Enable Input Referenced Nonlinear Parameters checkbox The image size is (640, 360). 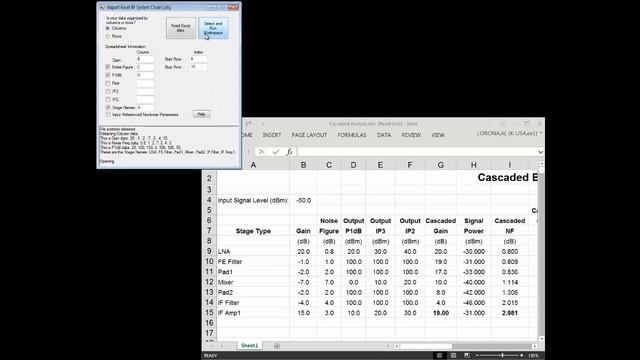[x=108, y=115]
